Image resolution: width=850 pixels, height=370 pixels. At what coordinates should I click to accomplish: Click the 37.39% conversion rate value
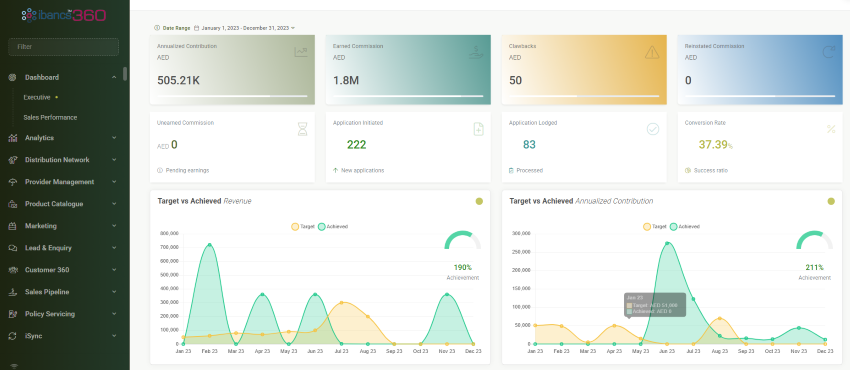click(716, 145)
